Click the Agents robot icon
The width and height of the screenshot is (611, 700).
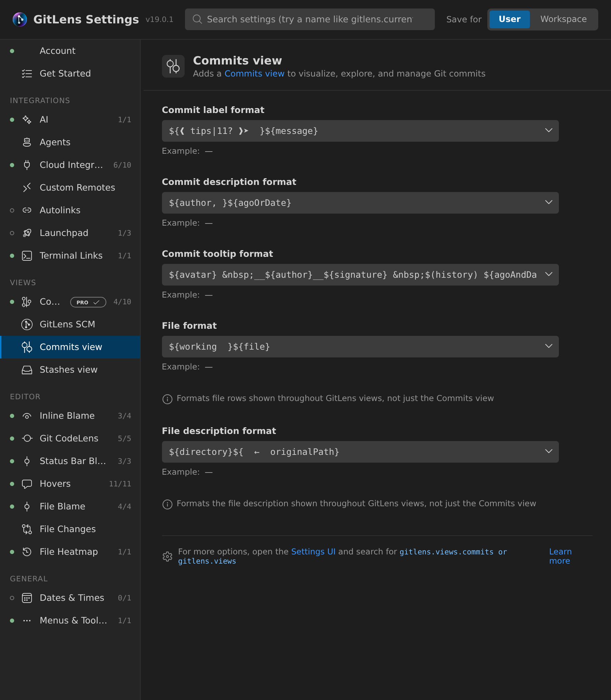(x=27, y=142)
